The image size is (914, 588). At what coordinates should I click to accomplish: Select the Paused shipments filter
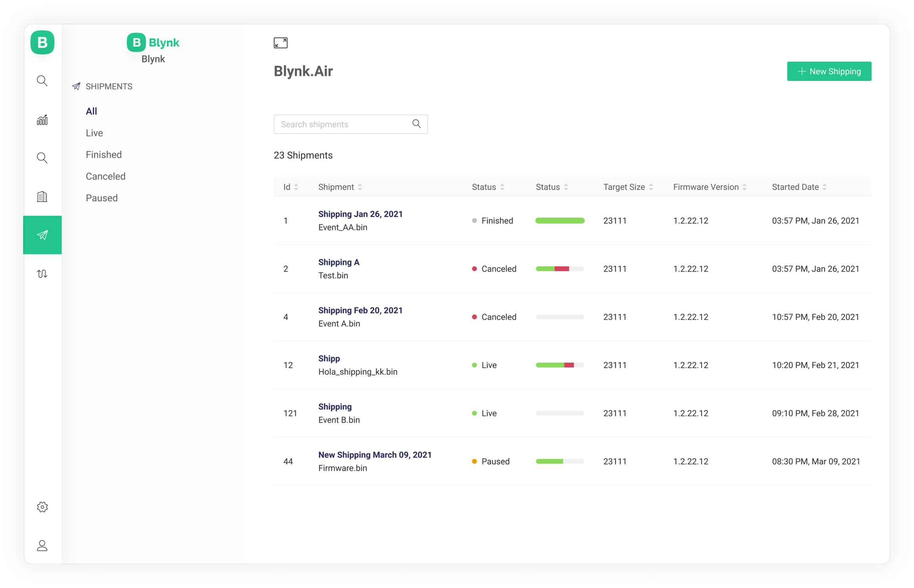(102, 198)
